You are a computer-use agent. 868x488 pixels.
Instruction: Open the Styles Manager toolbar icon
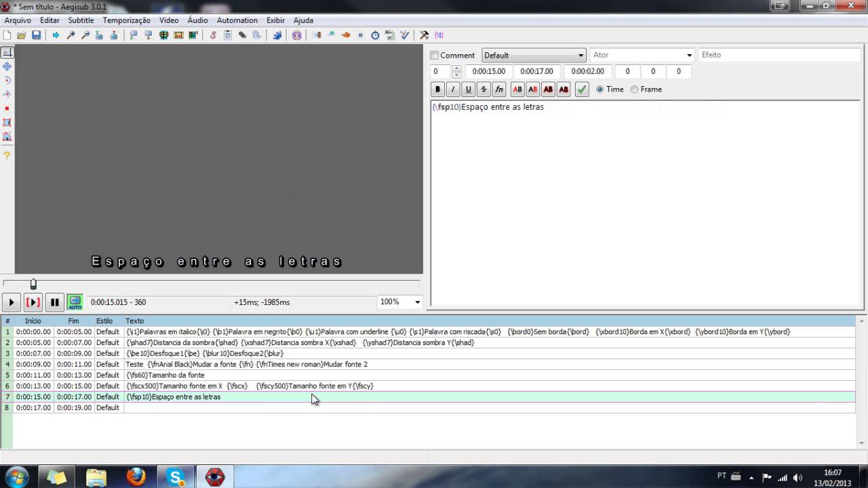coord(213,35)
